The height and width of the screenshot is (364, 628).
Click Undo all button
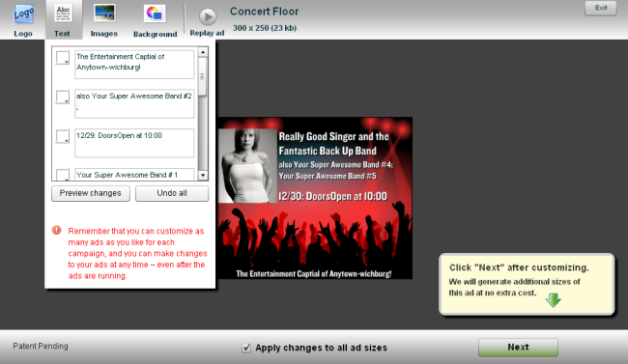pyautogui.click(x=172, y=193)
